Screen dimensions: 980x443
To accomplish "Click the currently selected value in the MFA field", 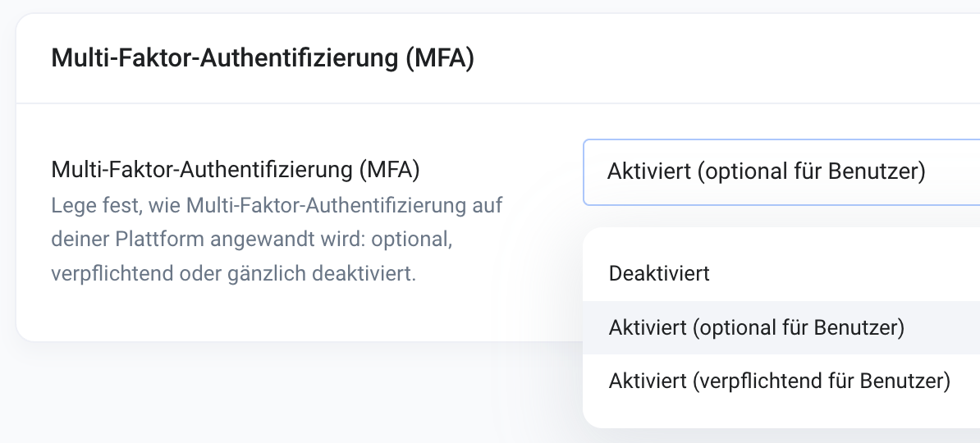I will [767, 172].
